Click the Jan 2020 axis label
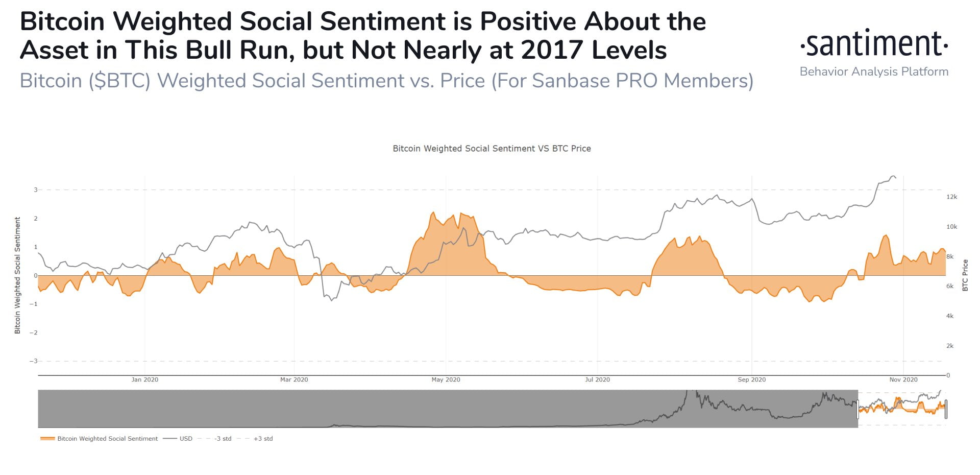This screenshot has width=980, height=475. click(144, 379)
